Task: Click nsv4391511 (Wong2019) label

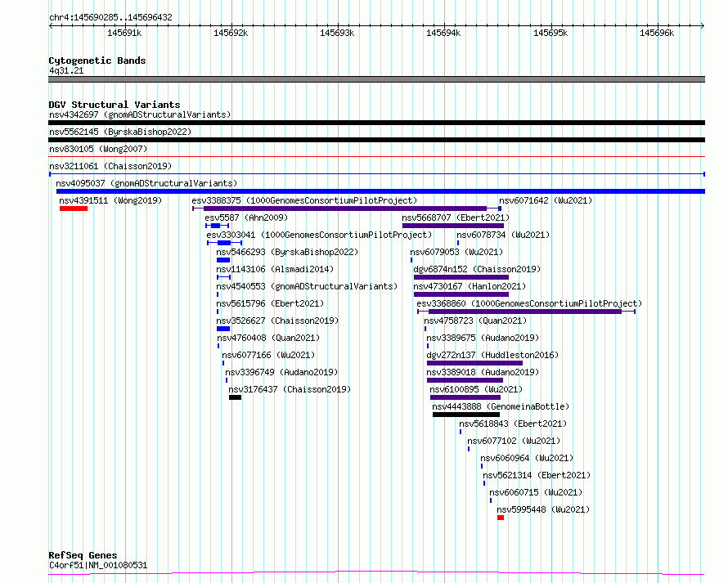Action: coord(110,200)
